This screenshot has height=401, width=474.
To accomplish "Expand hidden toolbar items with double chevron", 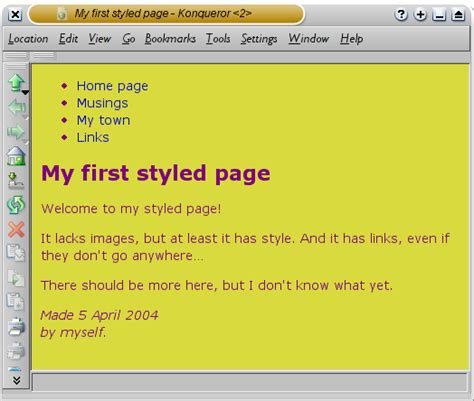I will point(16,380).
